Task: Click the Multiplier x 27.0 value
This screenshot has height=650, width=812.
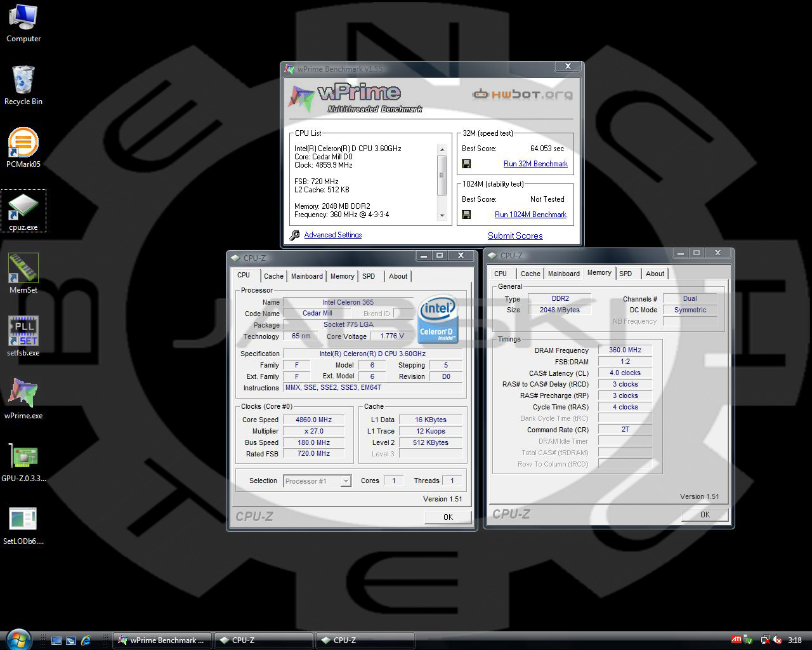Action: [314, 431]
